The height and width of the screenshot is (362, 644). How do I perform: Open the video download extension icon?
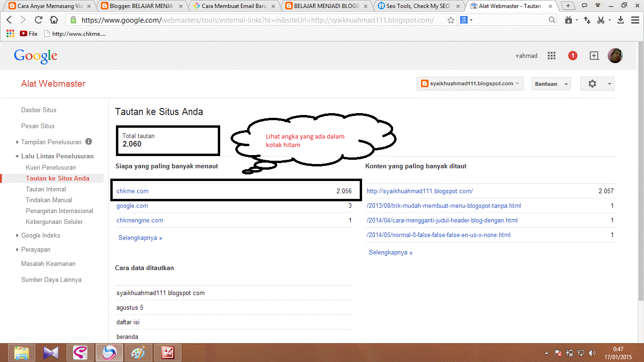click(569, 20)
